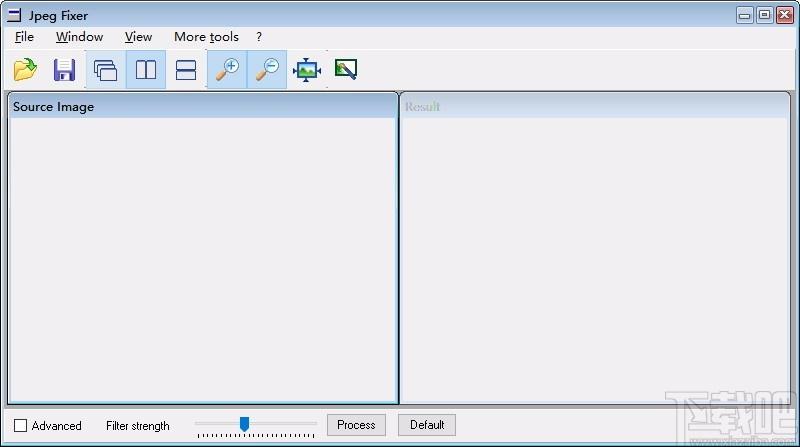Viewport: 800px width, 447px height.
Task: Enable the Advanced checkbox
Action: [x=21, y=426]
